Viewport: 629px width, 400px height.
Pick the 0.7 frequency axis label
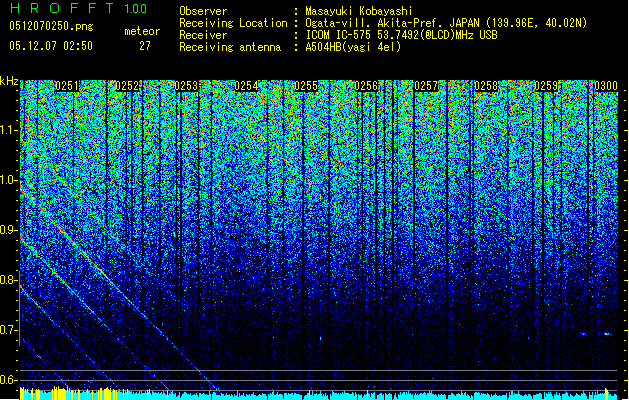[8, 330]
